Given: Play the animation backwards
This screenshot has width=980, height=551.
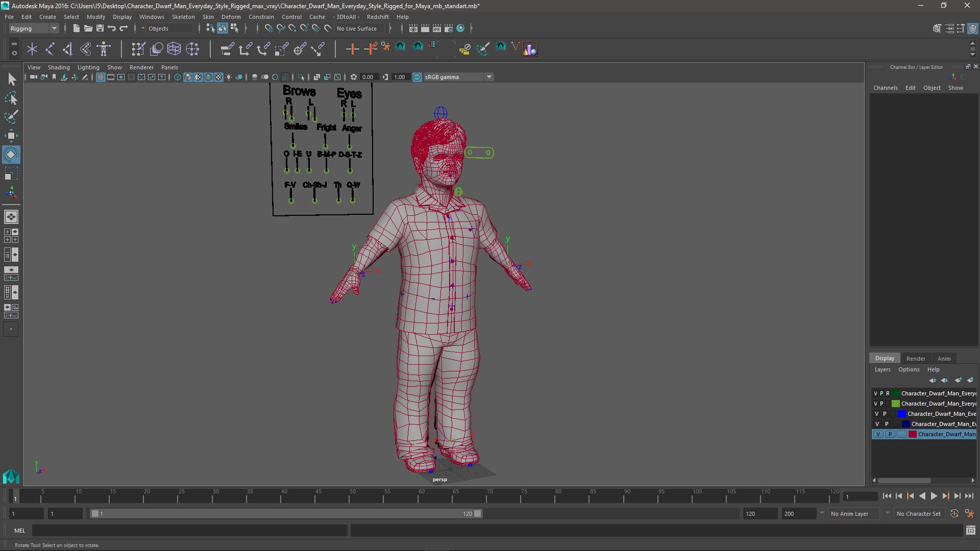Looking at the screenshot, I should [x=922, y=496].
